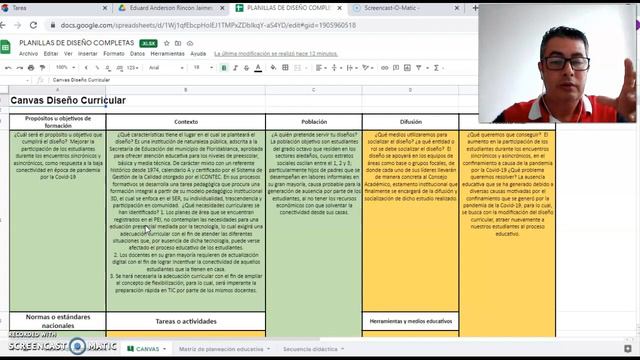The height and width of the screenshot is (360, 640).
Task: Open the Herramientas menu
Action: point(167,53)
